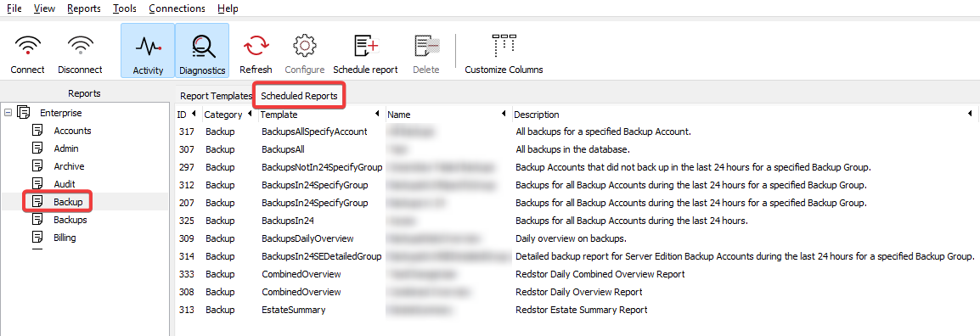Toggle the Diagnostics toolbar button
Image resolution: width=980 pixels, height=336 pixels.
point(202,51)
